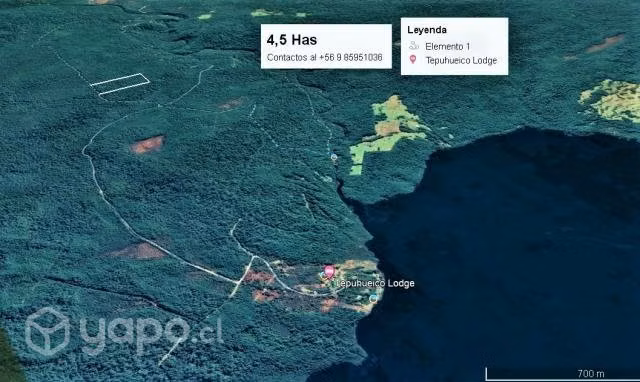
Task: Click the Leyenda heading
Action: 427,30
